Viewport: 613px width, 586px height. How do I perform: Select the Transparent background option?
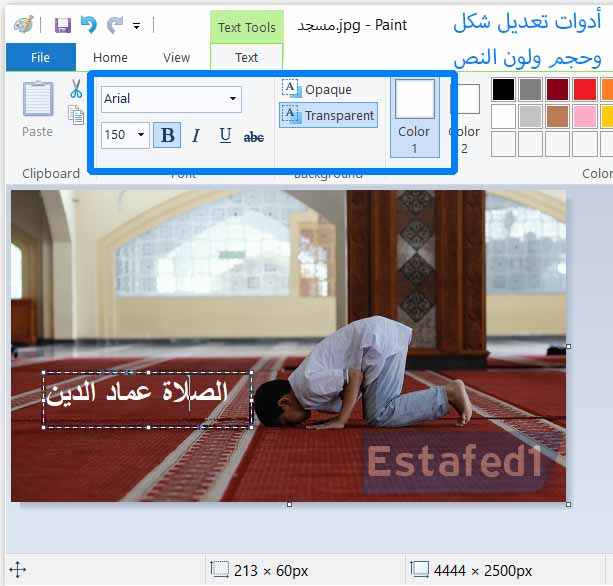point(329,115)
